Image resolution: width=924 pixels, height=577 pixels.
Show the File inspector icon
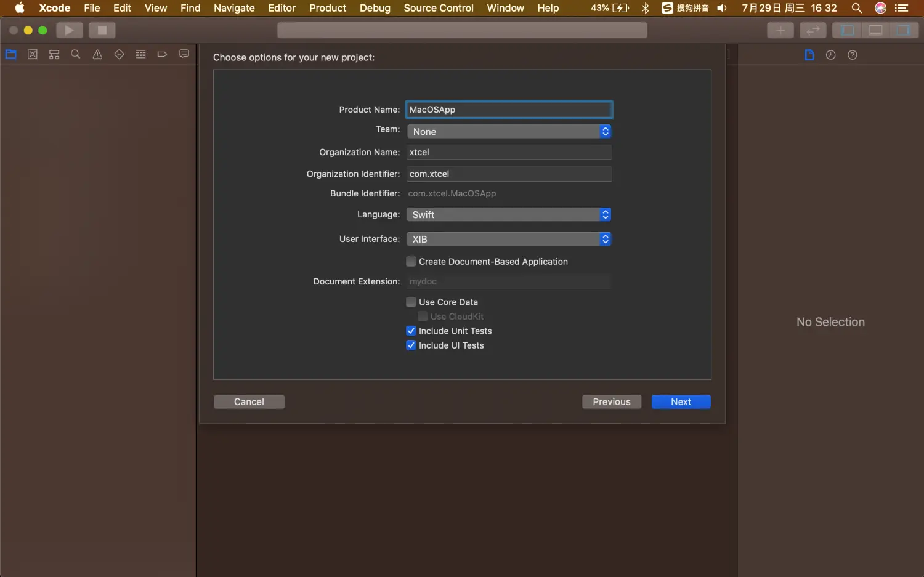click(809, 55)
